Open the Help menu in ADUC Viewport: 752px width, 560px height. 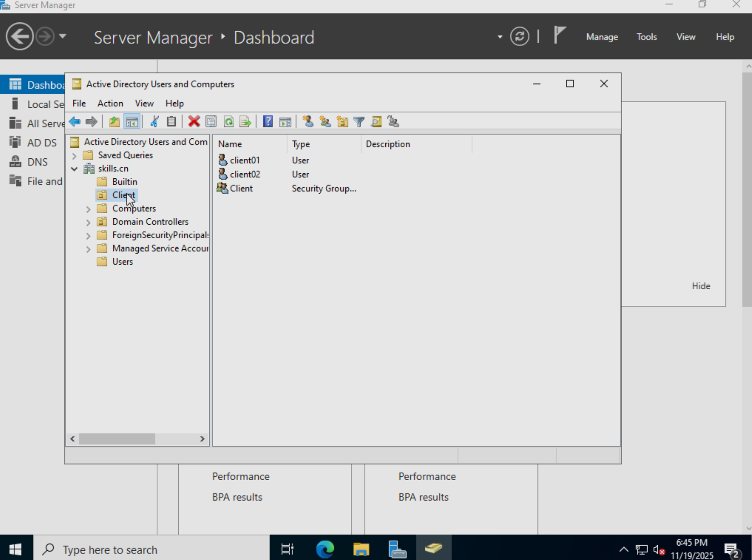coord(175,103)
